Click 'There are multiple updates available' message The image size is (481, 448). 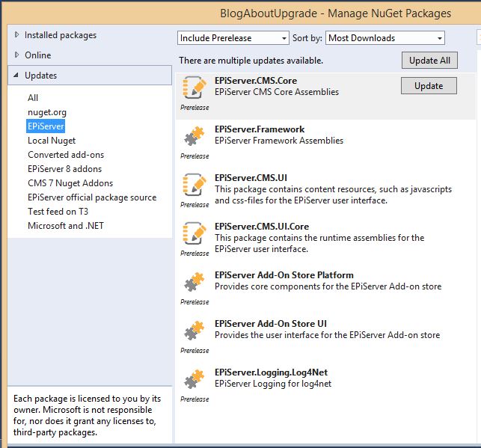pyautogui.click(x=251, y=61)
